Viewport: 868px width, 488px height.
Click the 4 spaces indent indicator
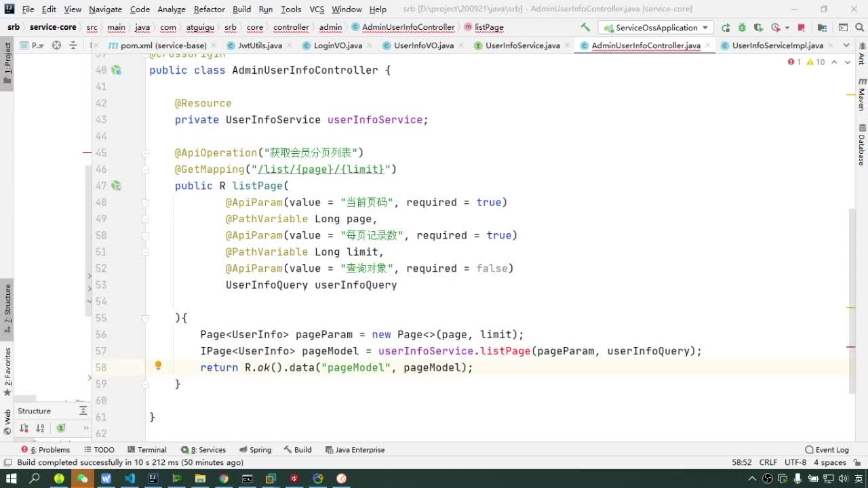pyautogui.click(x=829, y=462)
